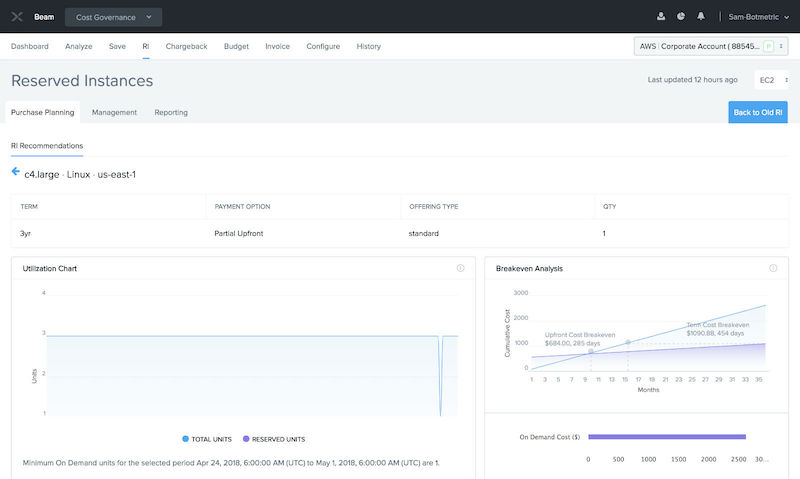Toggle Reserved Units legend dot

click(246, 439)
